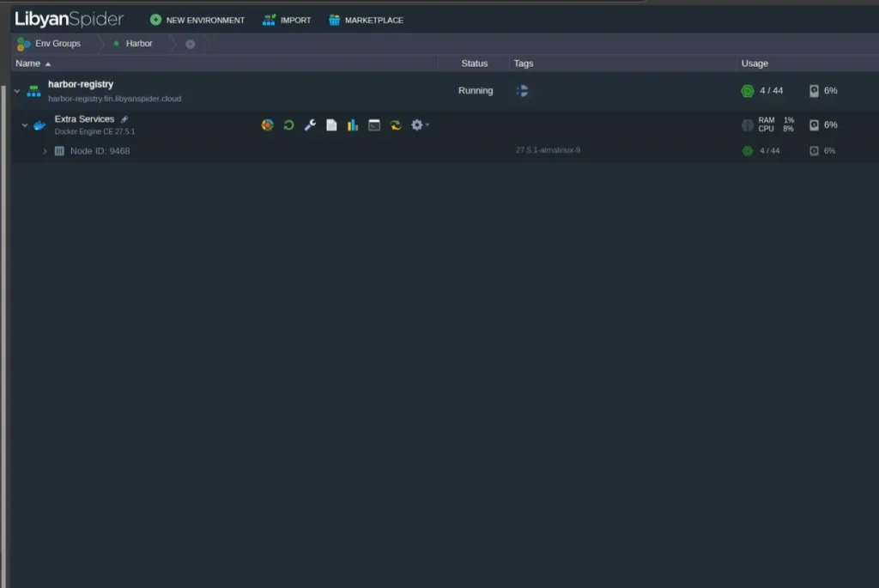Open the Marketplace
Image resolution: width=879 pixels, height=588 pixels.
click(366, 20)
